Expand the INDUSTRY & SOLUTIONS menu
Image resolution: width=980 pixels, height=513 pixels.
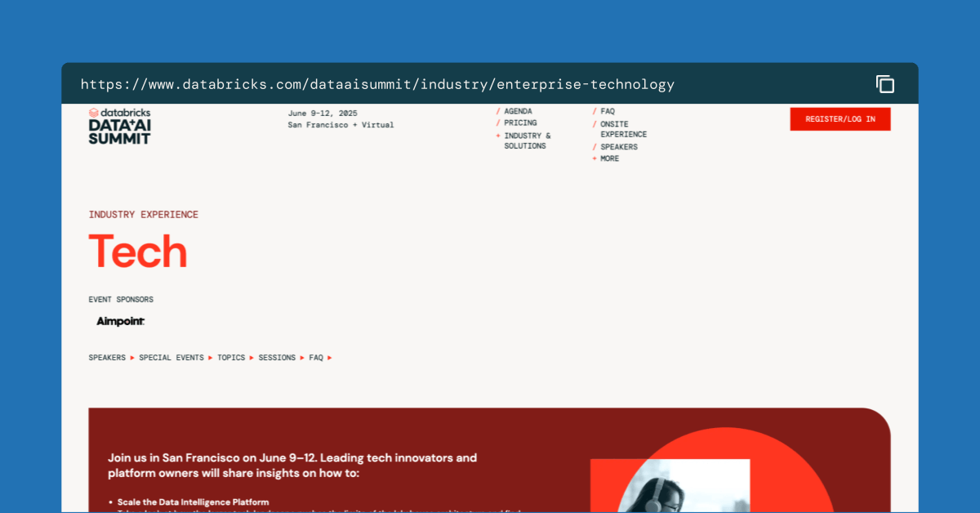pyautogui.click(x=527, y=141)
